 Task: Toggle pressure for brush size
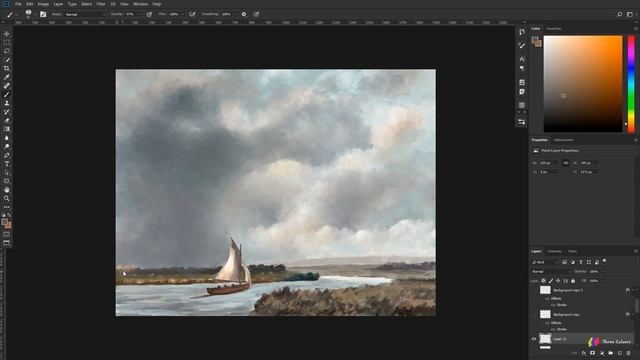(256, 14)
